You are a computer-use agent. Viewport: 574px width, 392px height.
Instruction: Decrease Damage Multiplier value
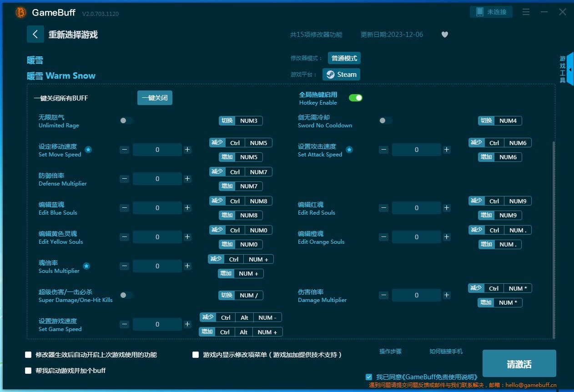(x=384, y=295)
